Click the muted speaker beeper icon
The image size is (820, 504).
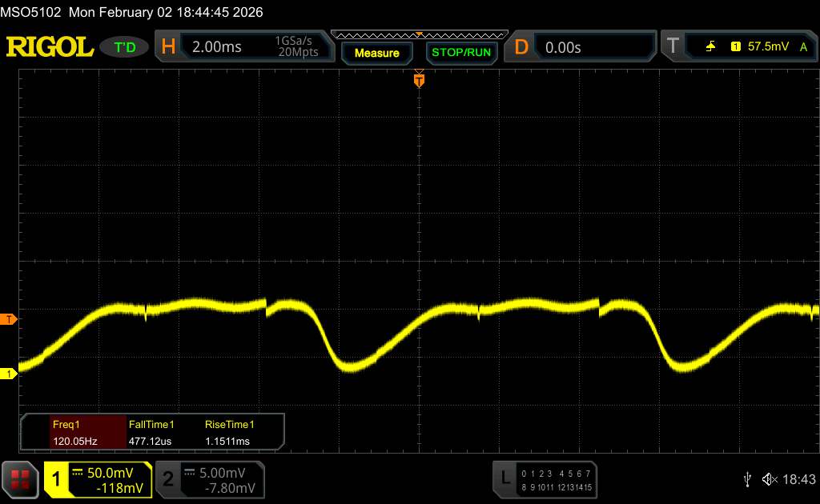[x=770, y=479]
